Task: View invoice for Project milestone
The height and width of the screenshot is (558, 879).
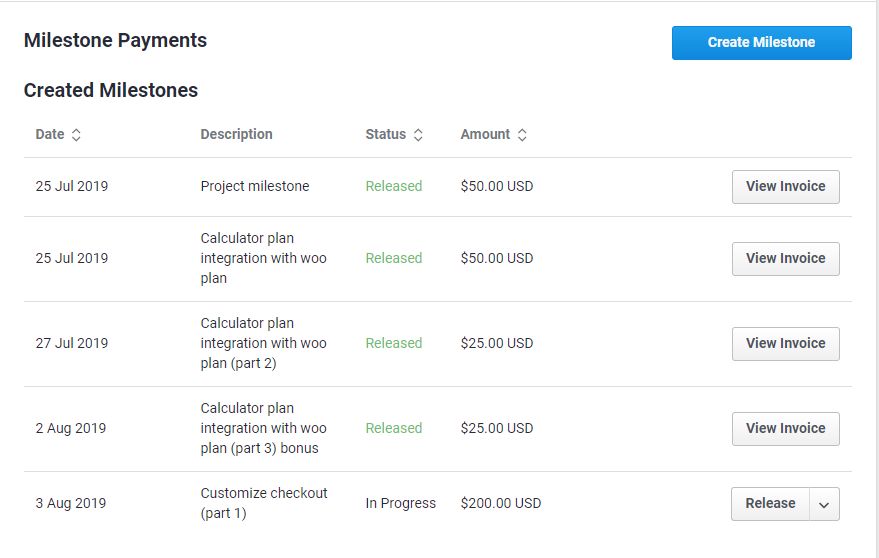Action: tap(785, 187)
